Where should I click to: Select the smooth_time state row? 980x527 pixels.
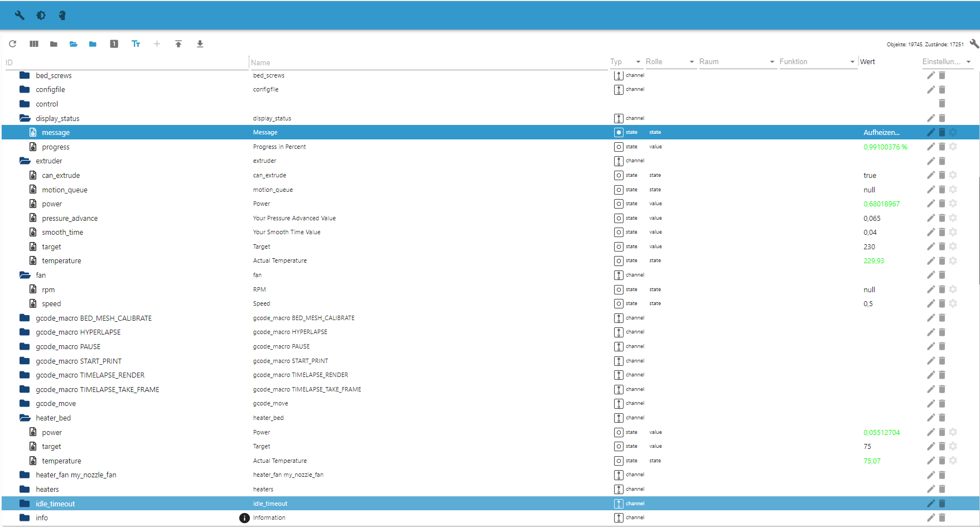pos(490,232)
